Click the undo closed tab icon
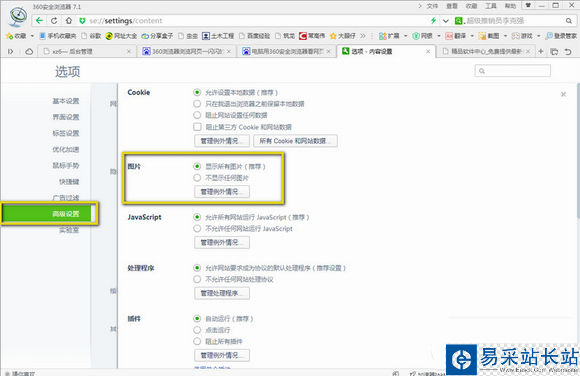580x376 pixels. pos(568,52)
